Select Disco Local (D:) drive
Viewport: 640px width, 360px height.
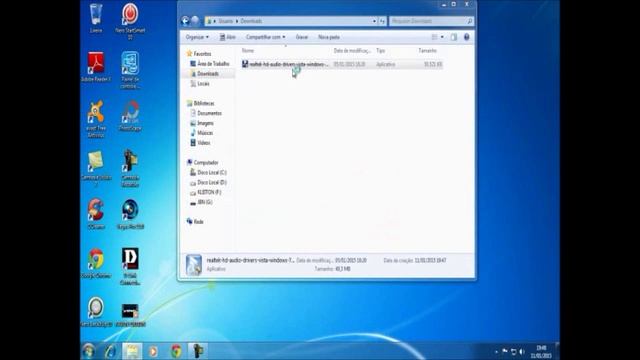208,182
